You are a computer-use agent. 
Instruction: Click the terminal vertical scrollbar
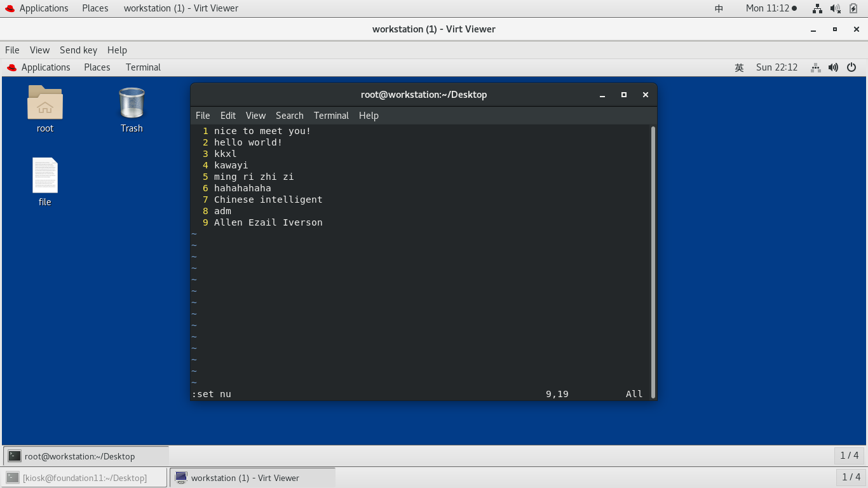click(x=653, y=262)
